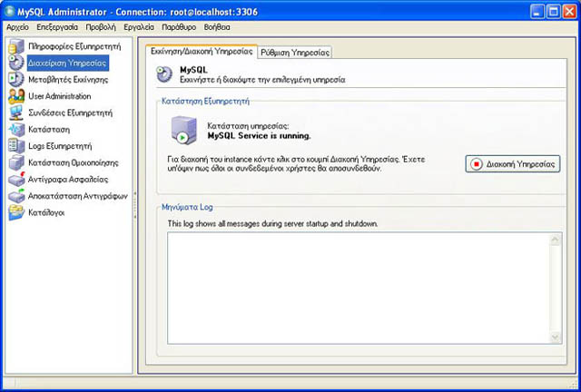Image resolution: width=581 pixels, height=392 pixels.
Task: Open the Παράθυρο menu
Action: [x=179, y=27]
